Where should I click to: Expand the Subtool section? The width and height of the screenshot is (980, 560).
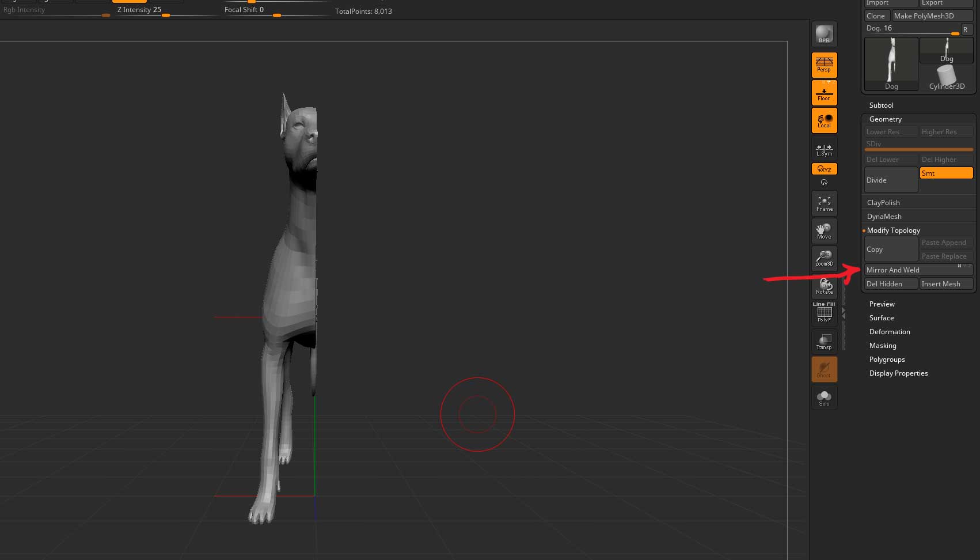click(881, 105)
